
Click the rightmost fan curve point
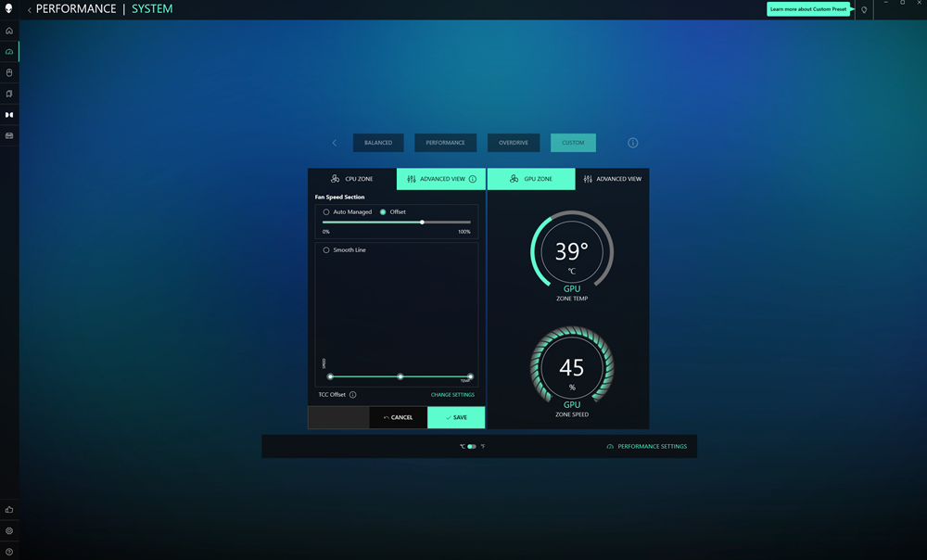471,376
